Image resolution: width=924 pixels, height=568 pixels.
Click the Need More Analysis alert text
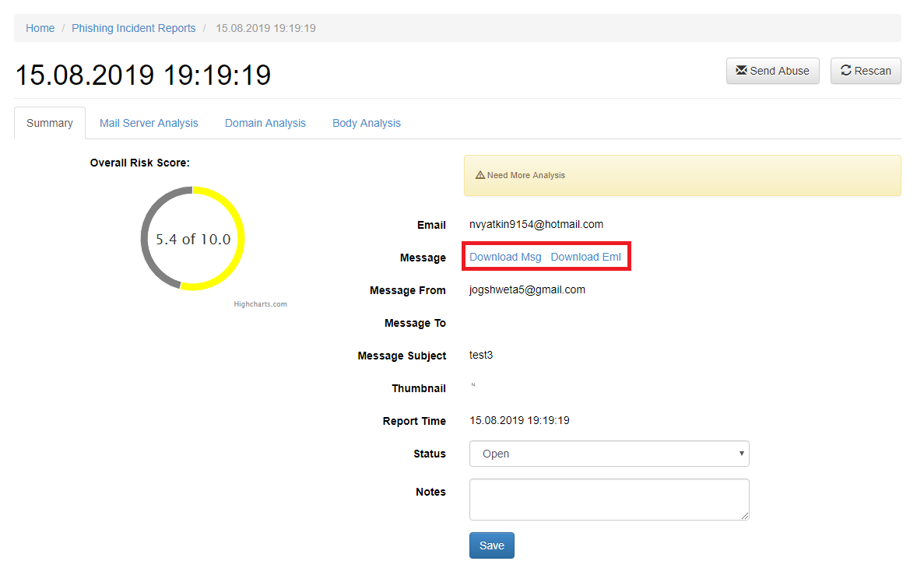pos(526,176)
